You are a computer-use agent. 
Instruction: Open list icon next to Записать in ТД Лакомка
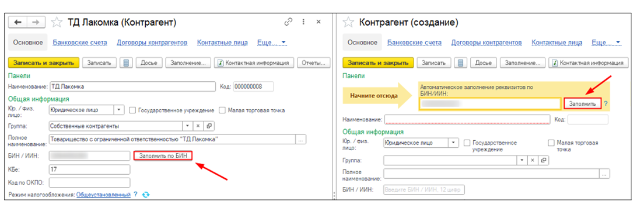click(x=126, y=63)
